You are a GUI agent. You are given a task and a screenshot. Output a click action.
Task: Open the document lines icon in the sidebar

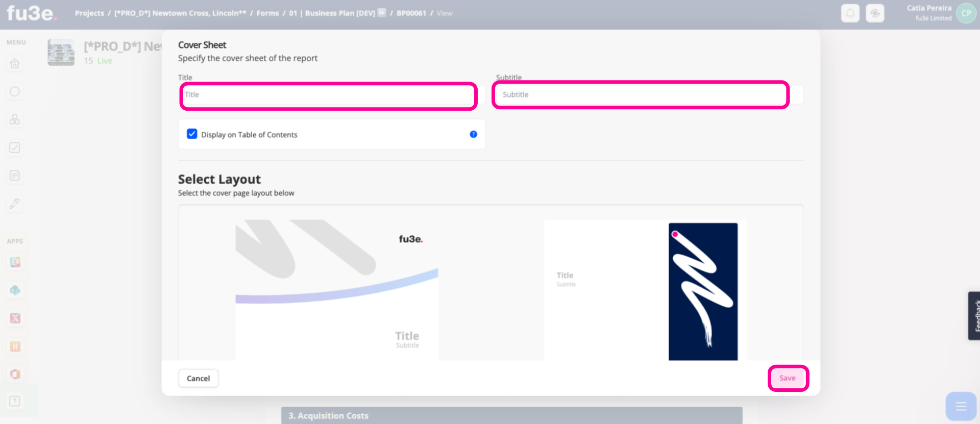[15, 176]
